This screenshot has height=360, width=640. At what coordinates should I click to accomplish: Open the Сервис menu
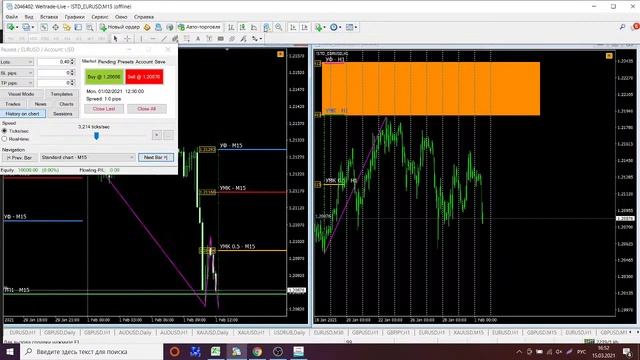click(100, 17)
